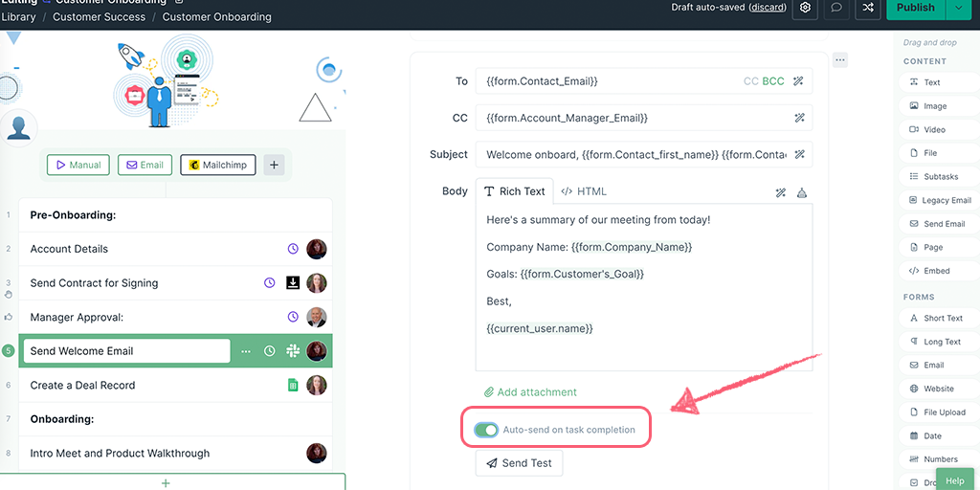
Task: Switch to the HTML body tab
Action: [x=584, y=191]
